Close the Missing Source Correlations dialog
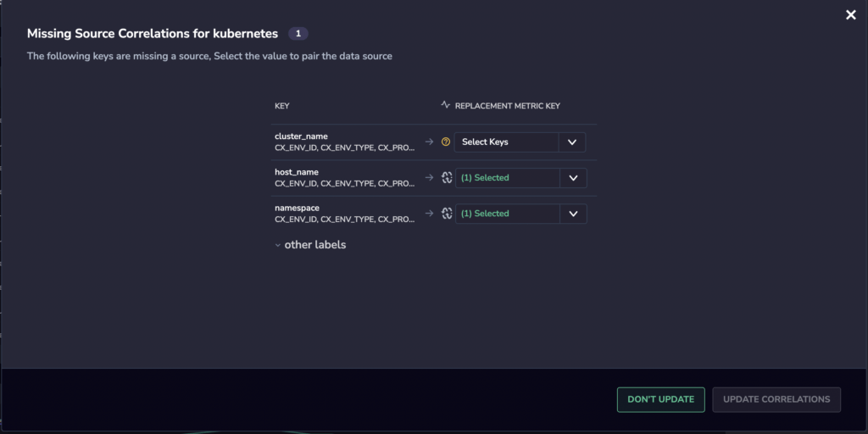This screenshot has width=868, height=434. tap(851, 15)
